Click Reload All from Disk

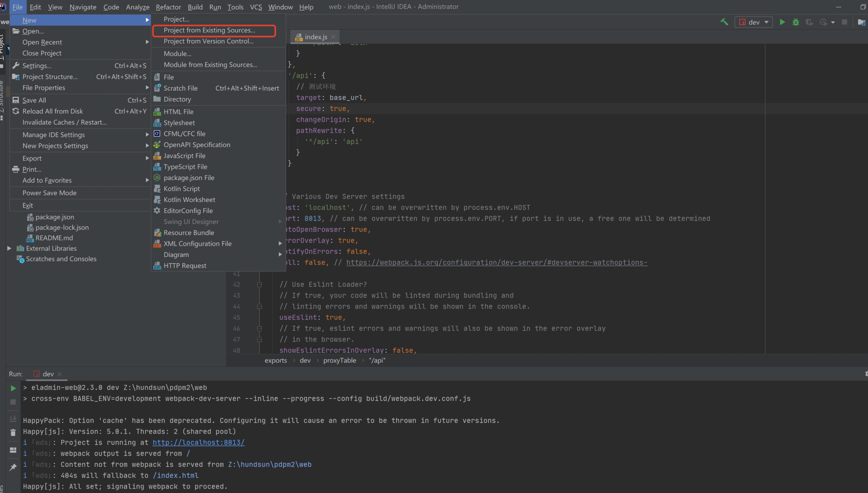click(x=80, y=111)
